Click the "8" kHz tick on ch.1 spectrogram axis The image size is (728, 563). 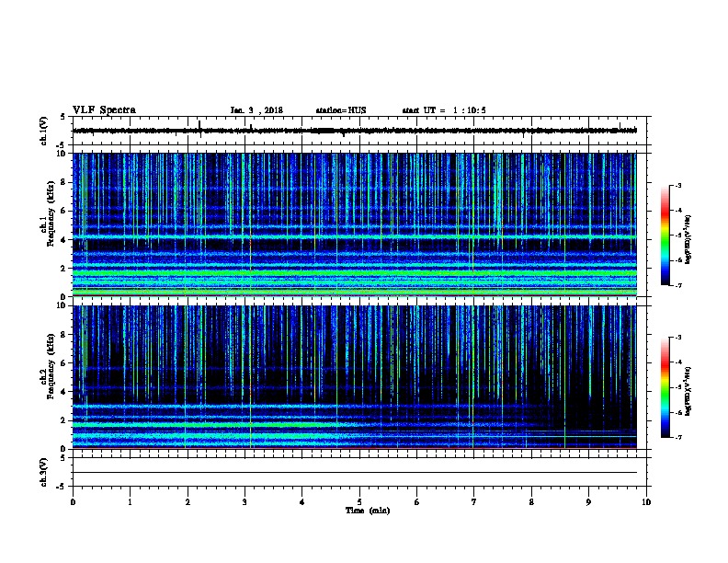point(64,182)
